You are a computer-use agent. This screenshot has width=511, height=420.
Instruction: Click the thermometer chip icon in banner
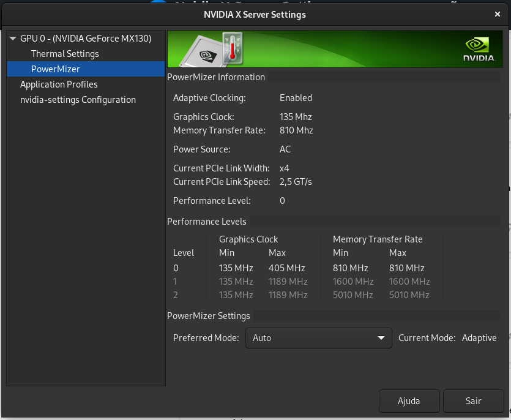pyautogui.click(x=214, y=49)
